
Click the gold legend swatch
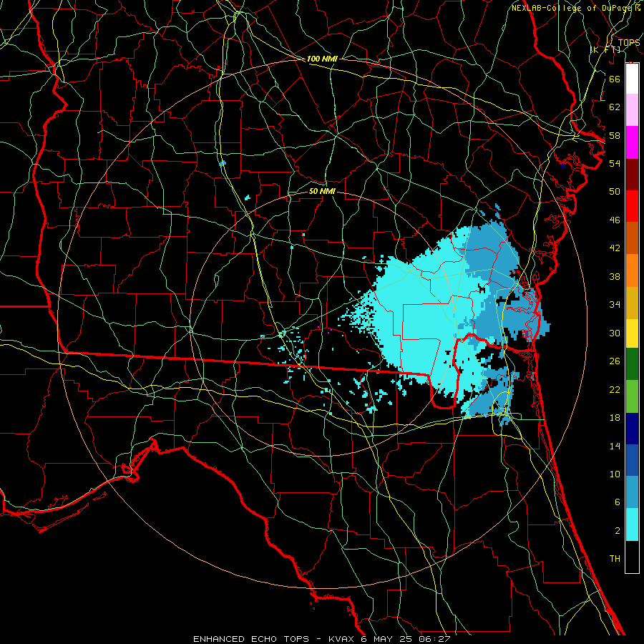pyautogui.click(x=632, y=303)
